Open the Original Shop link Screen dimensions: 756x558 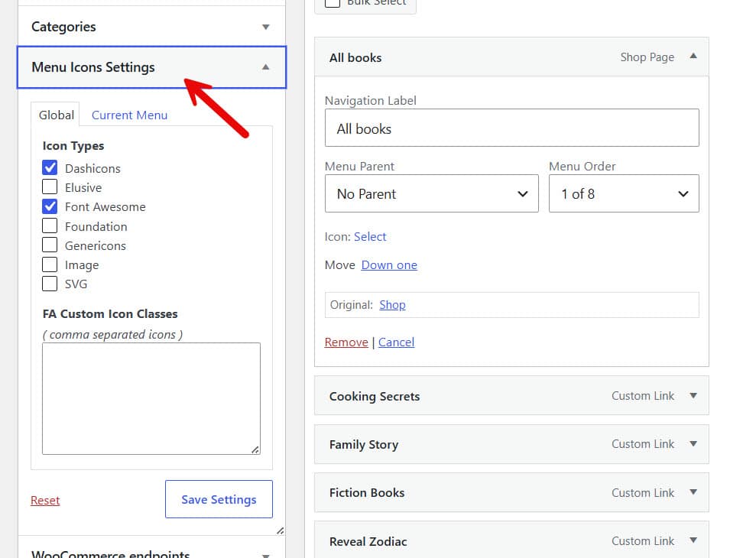(x=392, y=305)
